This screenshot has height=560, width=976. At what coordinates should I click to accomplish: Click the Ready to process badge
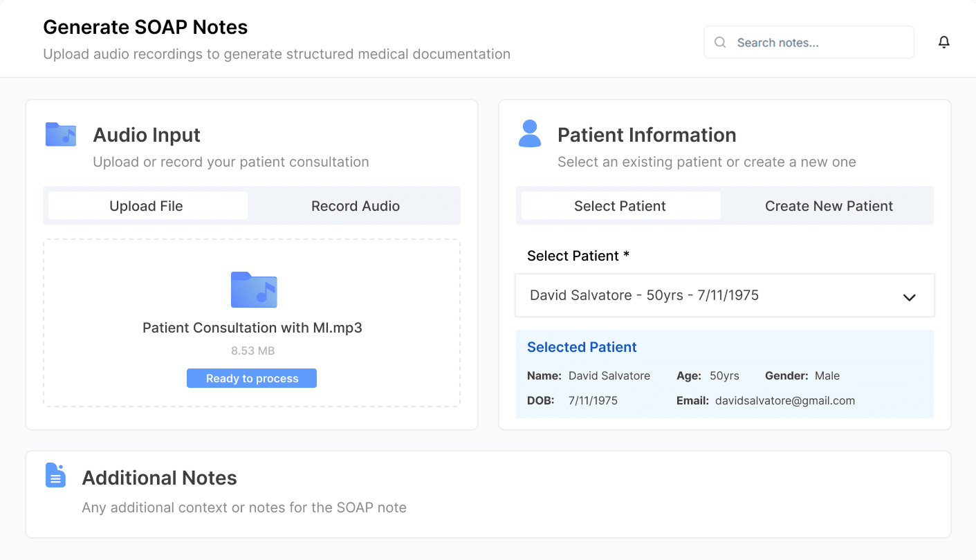(x=252, y=378)
